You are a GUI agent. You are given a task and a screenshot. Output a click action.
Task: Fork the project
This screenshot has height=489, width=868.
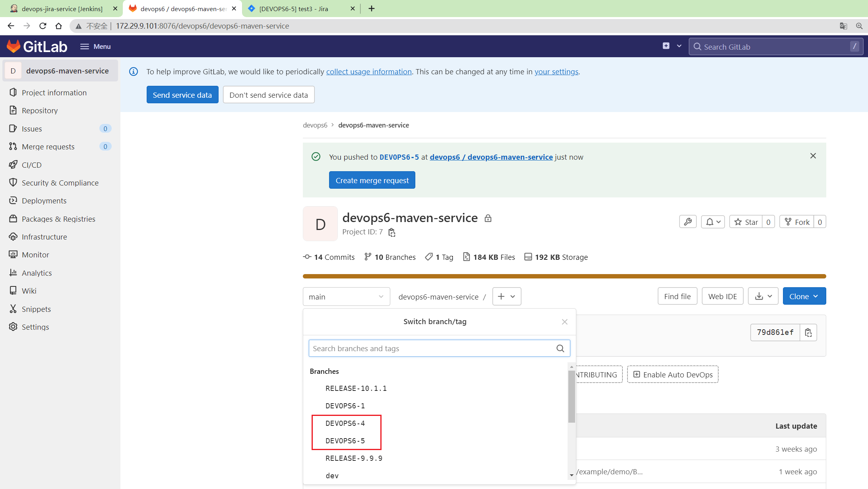point(797,222)
